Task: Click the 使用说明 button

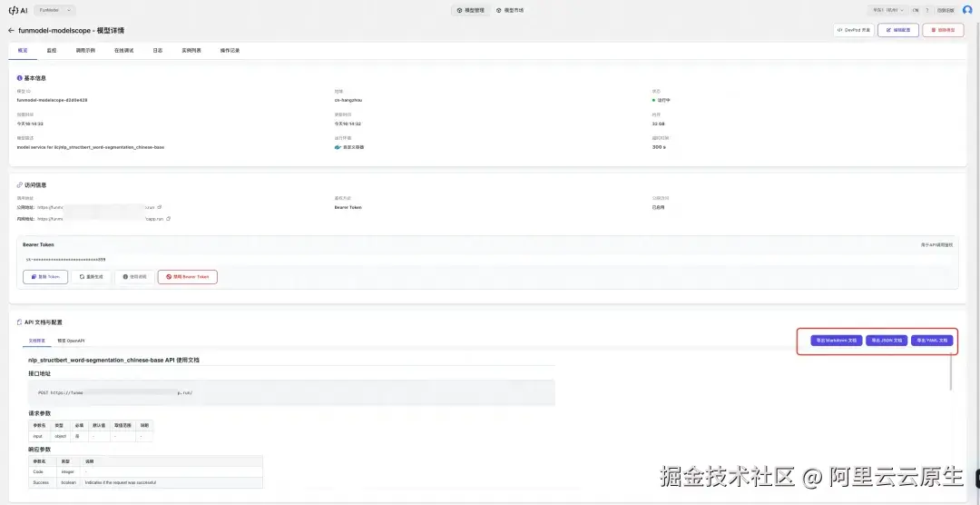Action: pyautogui.click(x=134, y=277)
